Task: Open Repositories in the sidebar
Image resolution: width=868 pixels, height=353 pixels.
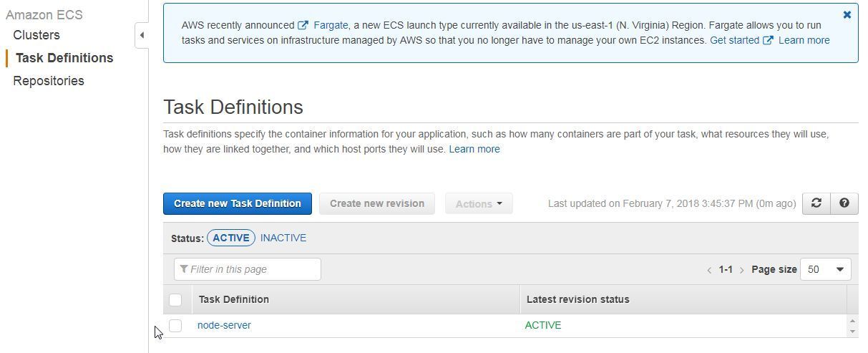Action: pos(49,81)
